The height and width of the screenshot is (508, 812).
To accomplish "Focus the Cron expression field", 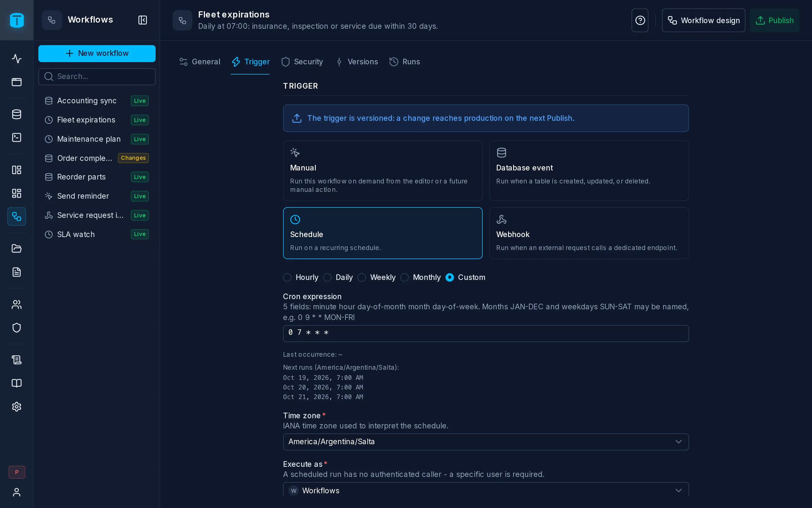I will (x=486, y=333).
